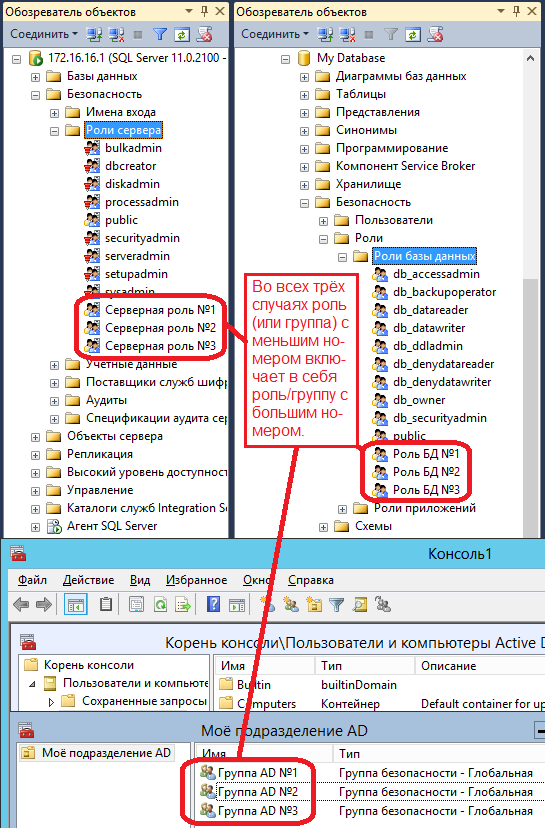Click the db_owner role icon
545x828 pixels.
point(380,400)
